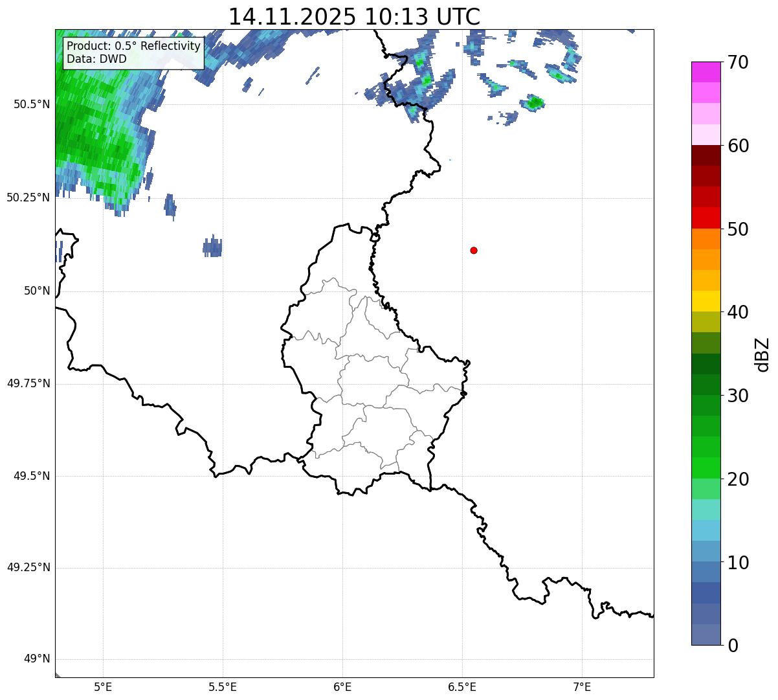Click the colorbar tick label 0
The height and width of the screenshot is (700, 778).
click(x=733, y=646)
